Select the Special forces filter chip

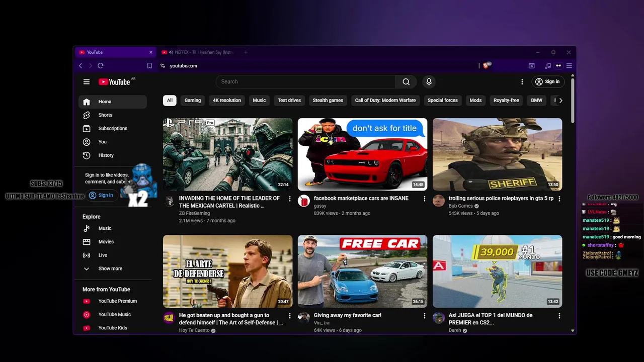point(443,100)
